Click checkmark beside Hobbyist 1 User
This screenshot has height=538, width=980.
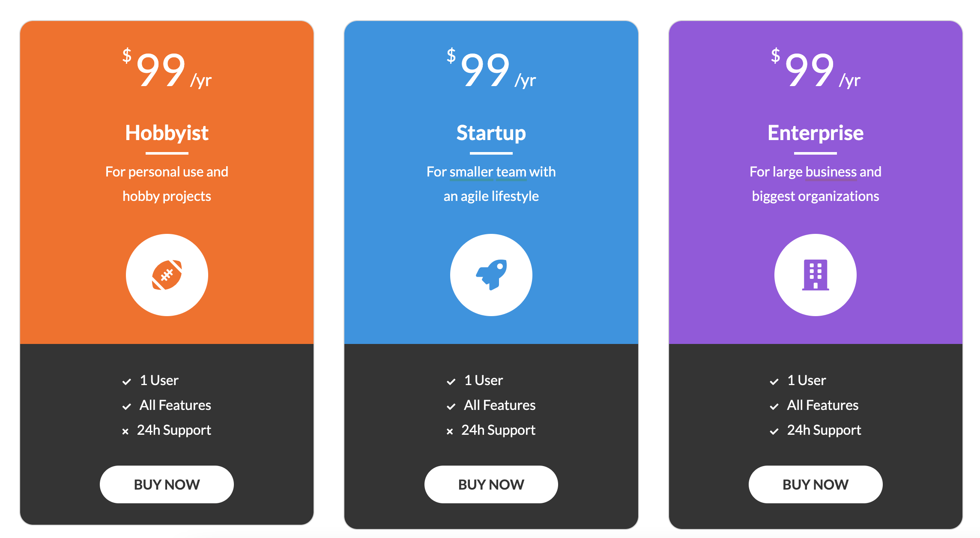[126, 381]
